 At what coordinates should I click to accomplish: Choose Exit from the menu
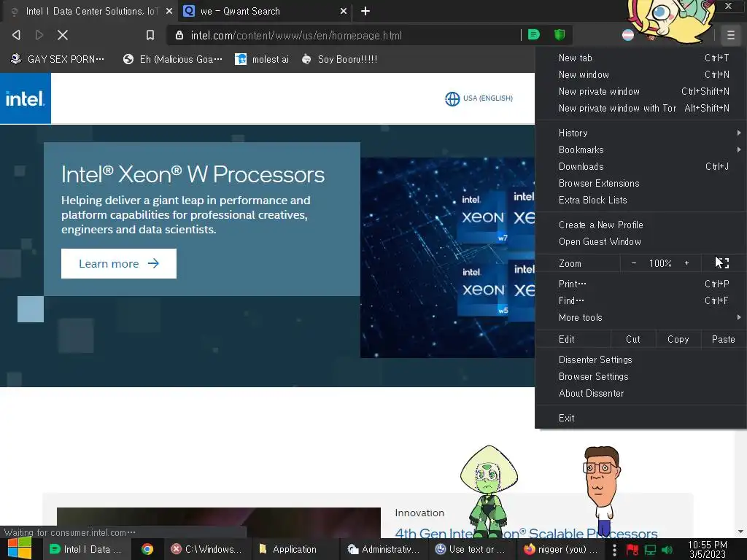coord(641,418)
